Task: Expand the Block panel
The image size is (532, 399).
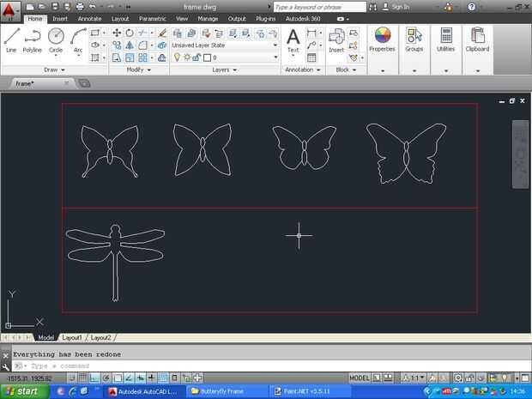Action: (346, 70)
